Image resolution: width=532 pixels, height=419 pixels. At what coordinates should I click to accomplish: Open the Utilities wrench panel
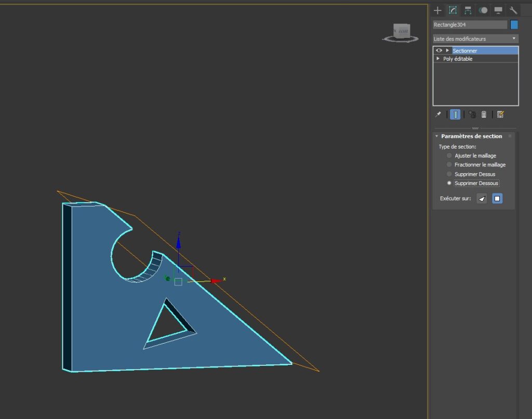click(x=513, y=10)
